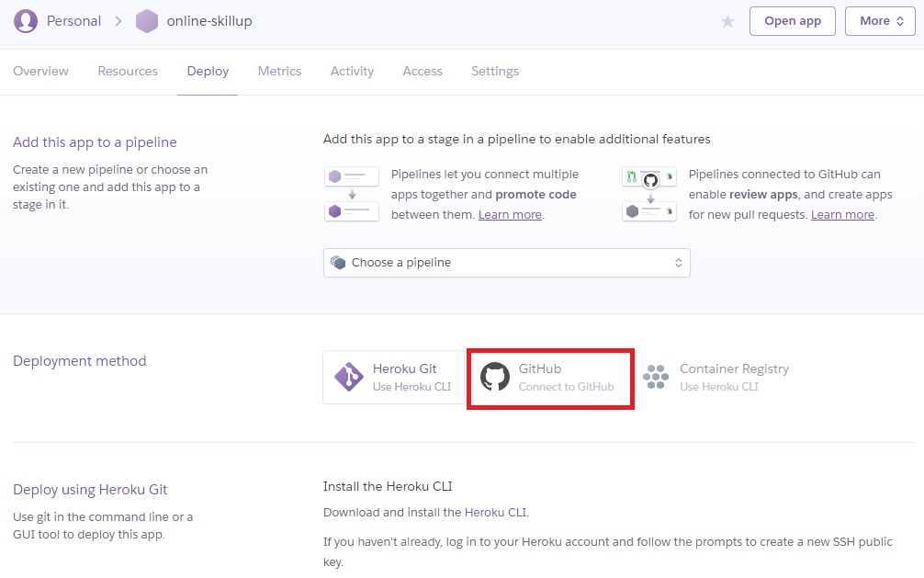Viewport: 924px width, 578px height.
Task: Switch to the Access tab
Action: pos(423,71)
